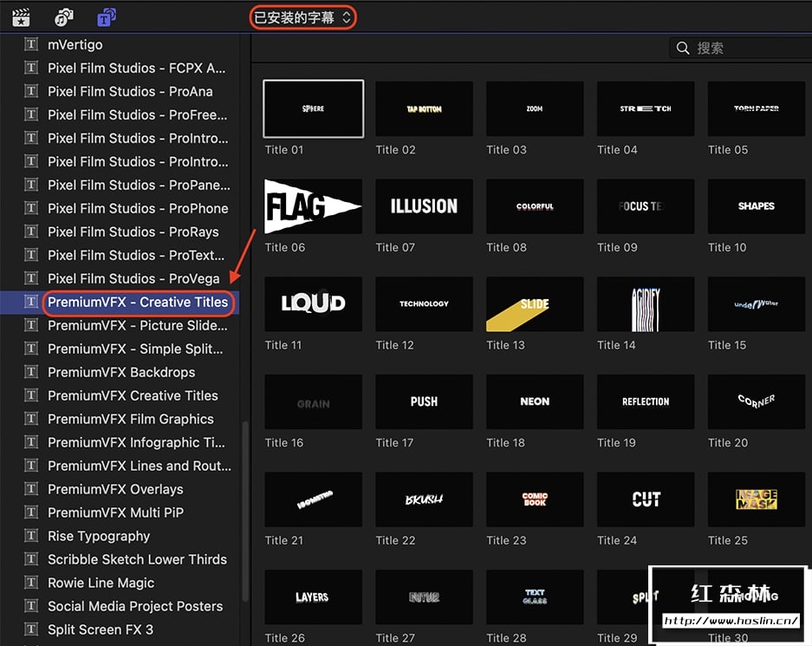This screenshot has height=646, width=812.
Task: Click the title icon beside Rowie Line Magic
Action: 31,583
